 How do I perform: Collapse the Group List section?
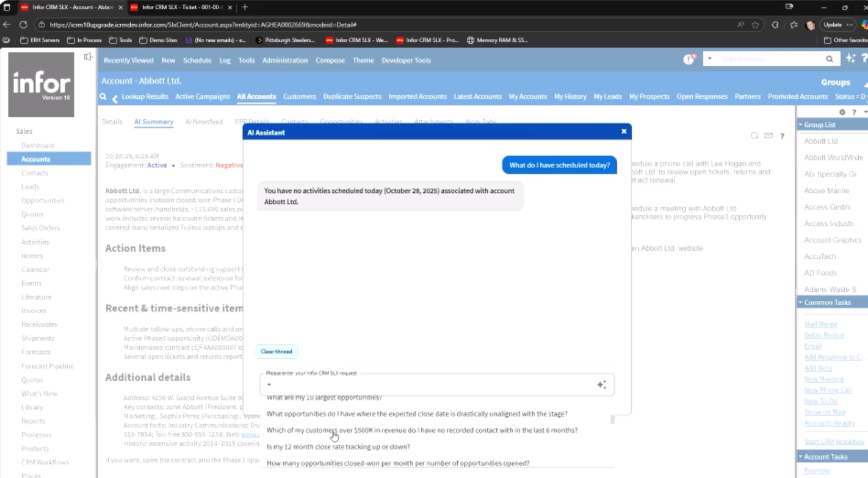800,125
